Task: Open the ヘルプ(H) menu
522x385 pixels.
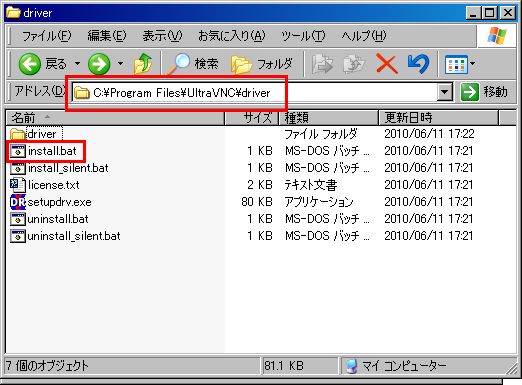Action: pyautogui.click(x=364, y=36)
